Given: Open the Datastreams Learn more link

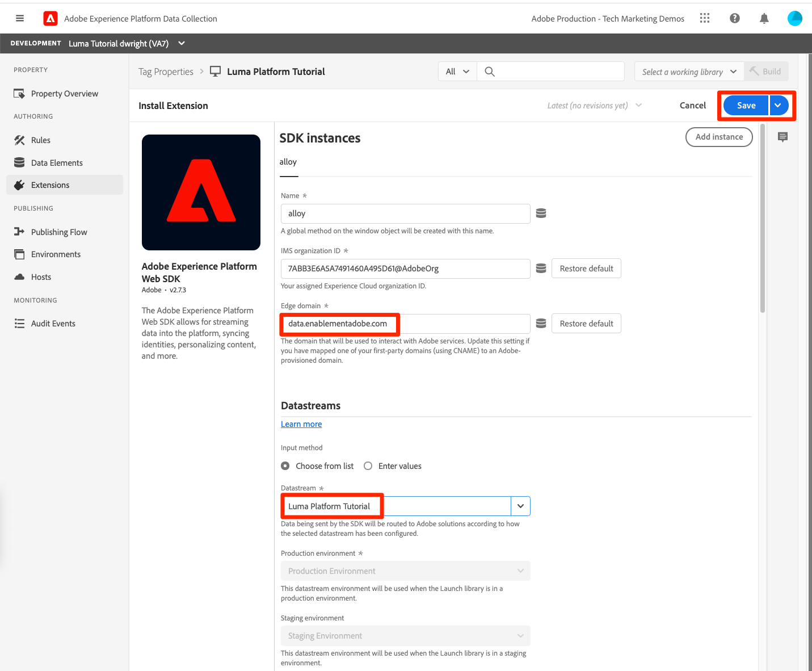Looking at the screenshot, I should pyautogui.click(x=301, y=424).
